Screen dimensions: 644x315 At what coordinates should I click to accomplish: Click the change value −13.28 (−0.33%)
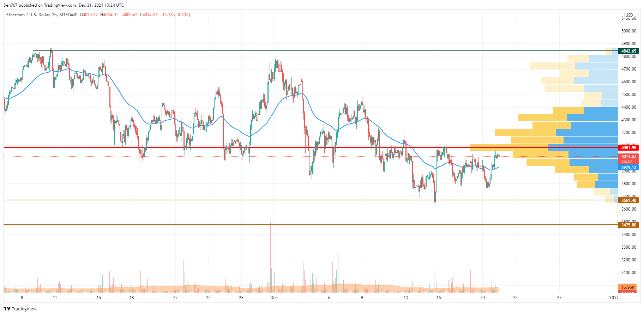click(x=175, y=15)
